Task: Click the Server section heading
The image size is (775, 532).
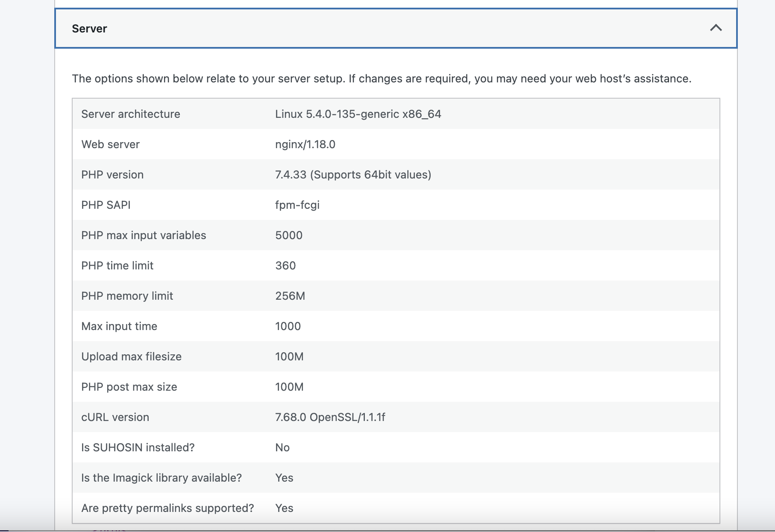Action: pyautogui.click(x=89, y=29)
